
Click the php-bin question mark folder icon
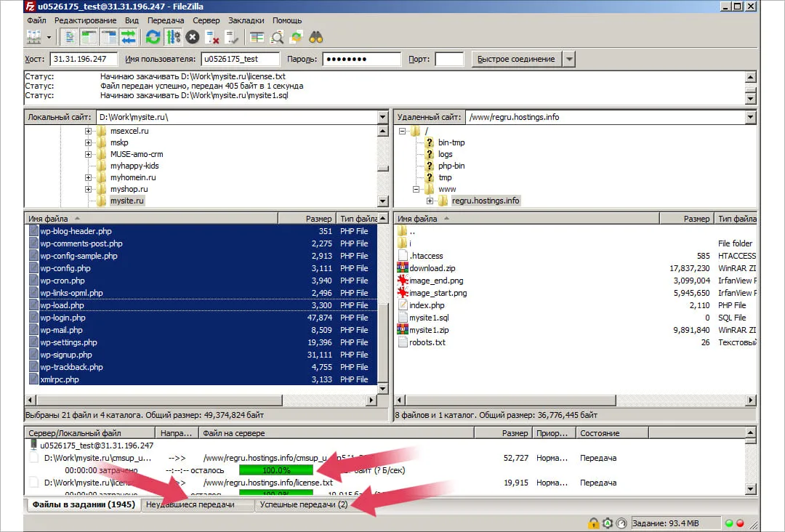point(429,166)
